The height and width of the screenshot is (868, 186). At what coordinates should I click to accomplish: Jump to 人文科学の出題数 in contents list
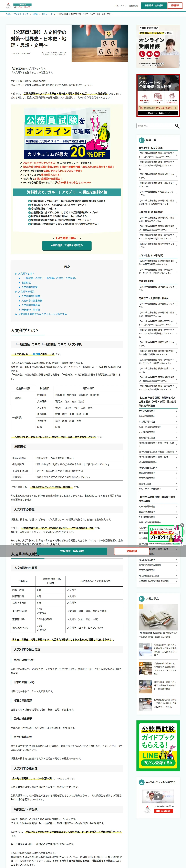point(31,296)
